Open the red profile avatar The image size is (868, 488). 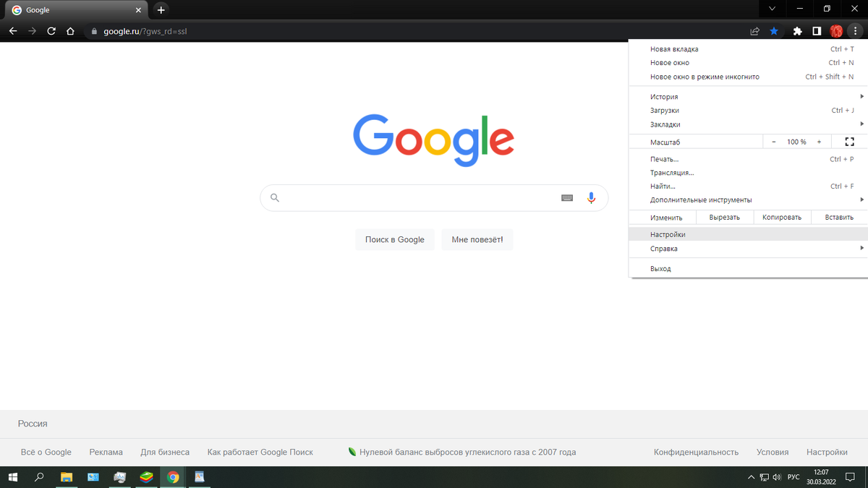[836, 31]
